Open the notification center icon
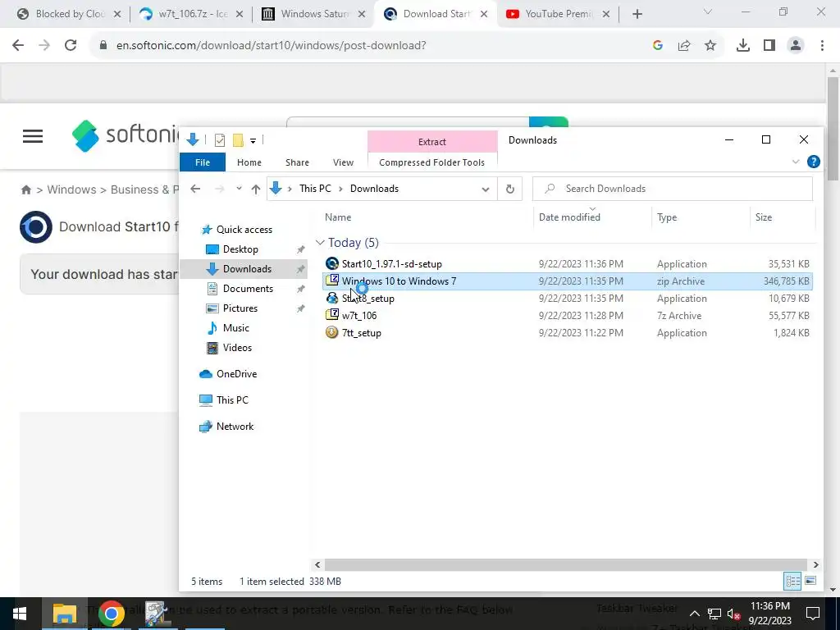 813,614
